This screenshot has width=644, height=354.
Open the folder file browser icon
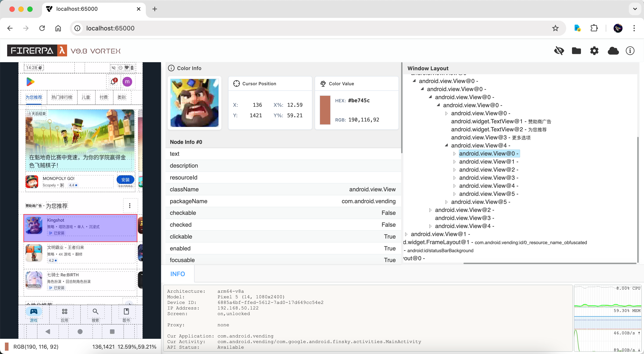coord(576,51)
